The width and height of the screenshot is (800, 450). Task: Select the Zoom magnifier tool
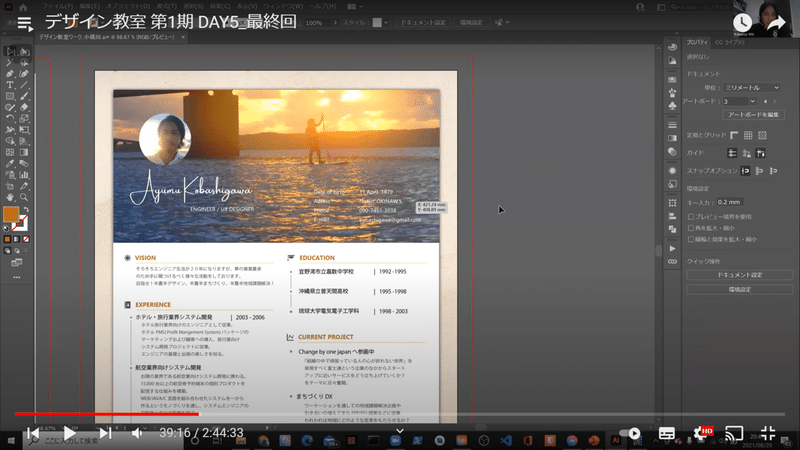(x=24, y=197)
